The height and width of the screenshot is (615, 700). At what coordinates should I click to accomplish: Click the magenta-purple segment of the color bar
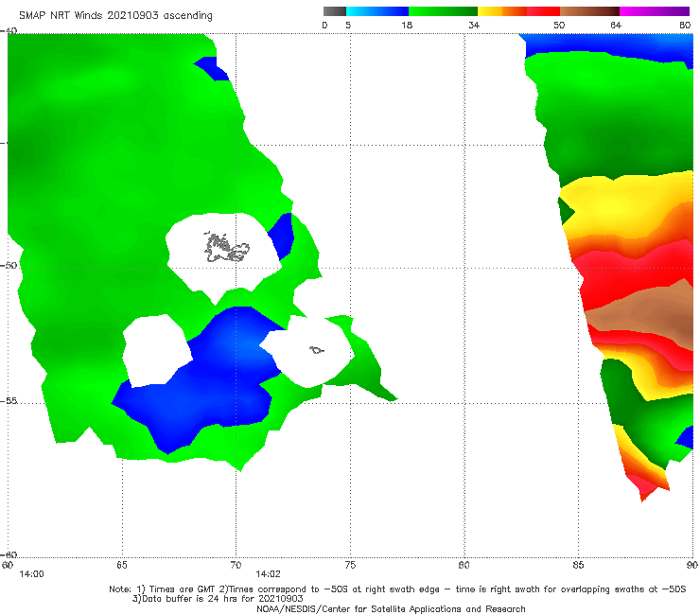pos(655,11)
